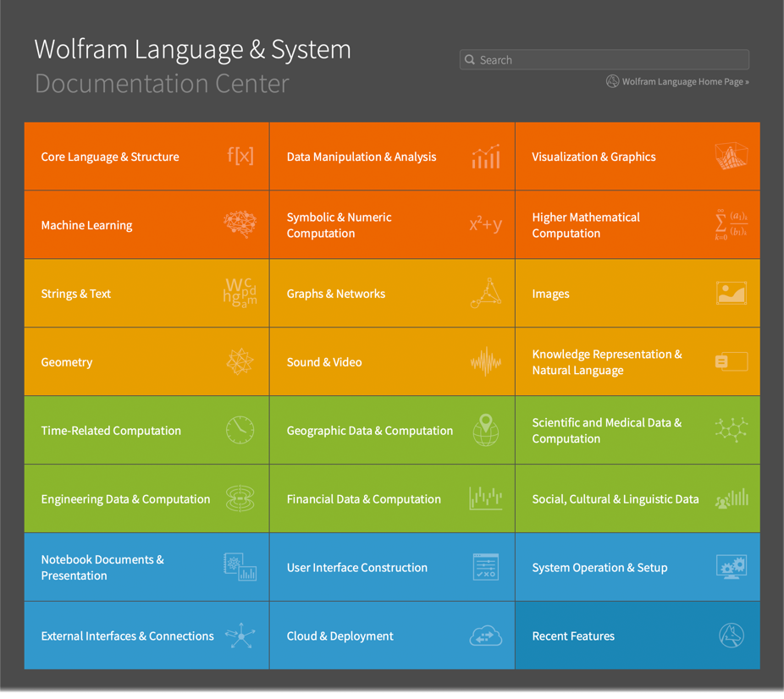Click the monitor gears icon for System Operation
The height and width of the screenshot is (699, 784).
732,567
